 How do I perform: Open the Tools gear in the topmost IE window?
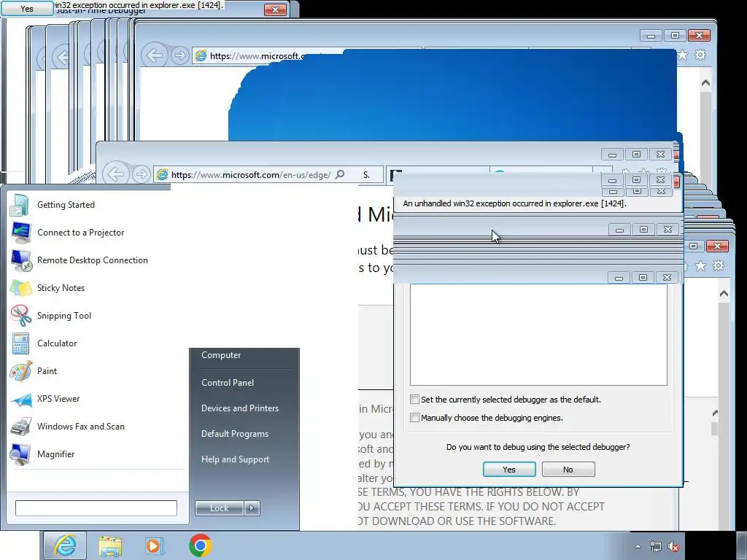(700, 55)
